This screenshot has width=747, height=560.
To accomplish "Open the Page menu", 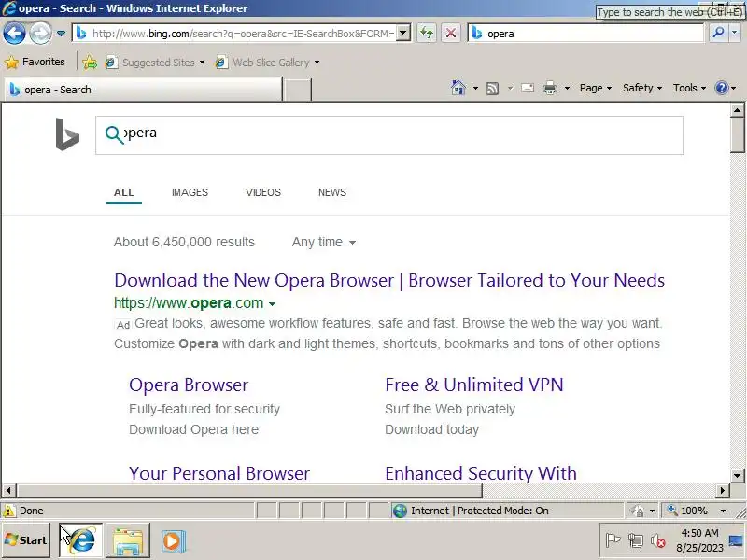I will click(596, 88).
